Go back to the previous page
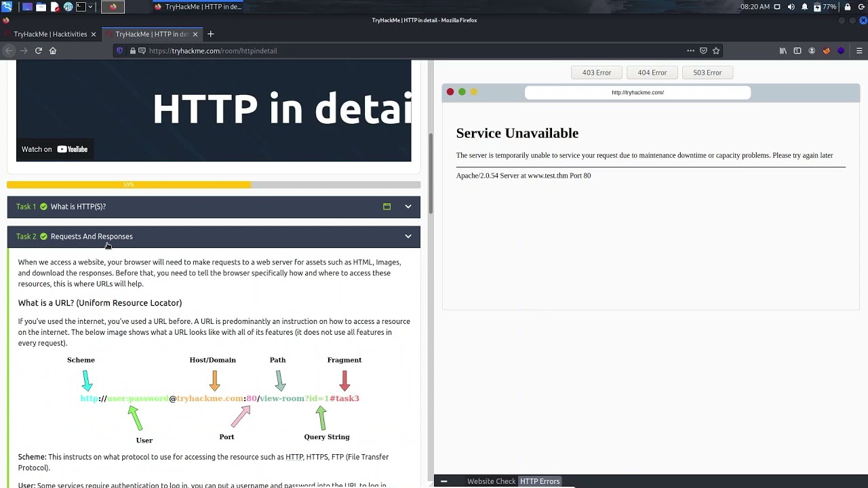The width and height of the screenshot is (868, 488). coord(9,51)
